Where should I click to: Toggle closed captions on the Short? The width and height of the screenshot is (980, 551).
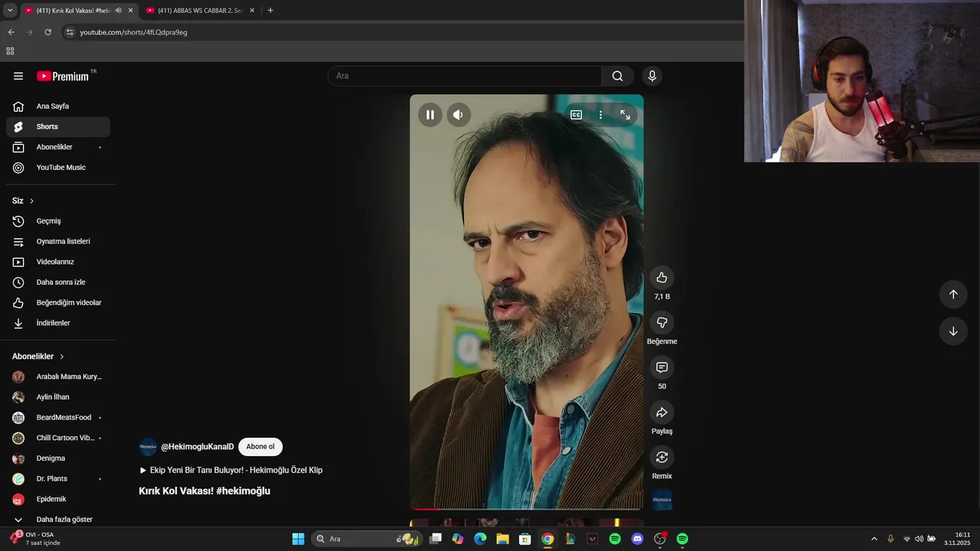576,115
